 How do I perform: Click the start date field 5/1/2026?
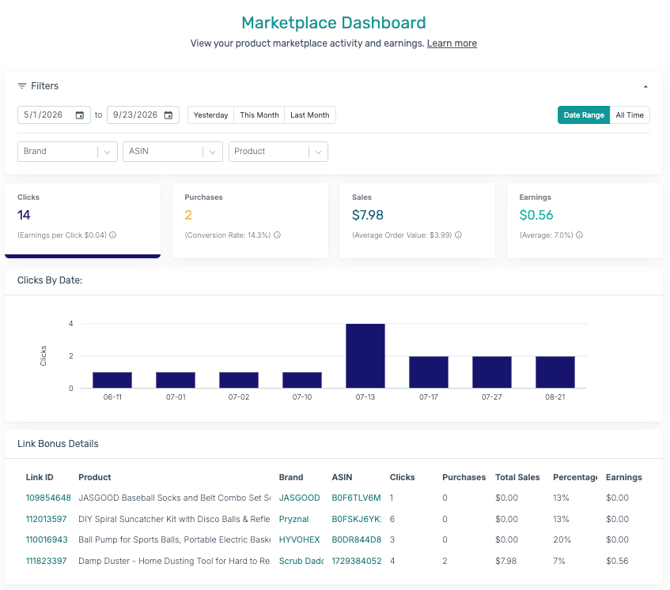[54, 115]
